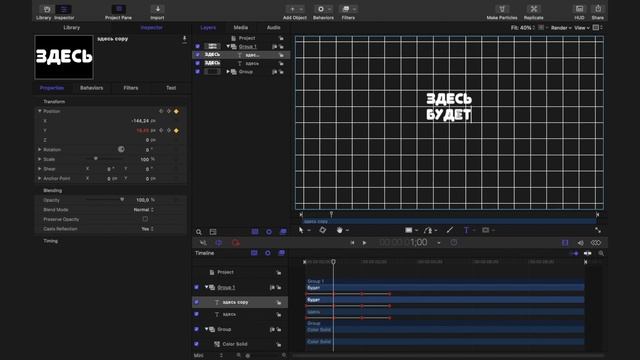Select the Paint Stroke tool

[450, 230]
